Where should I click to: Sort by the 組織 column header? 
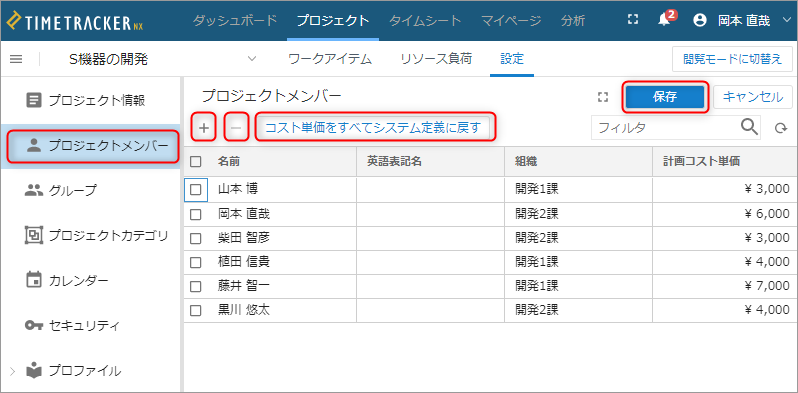527,162
